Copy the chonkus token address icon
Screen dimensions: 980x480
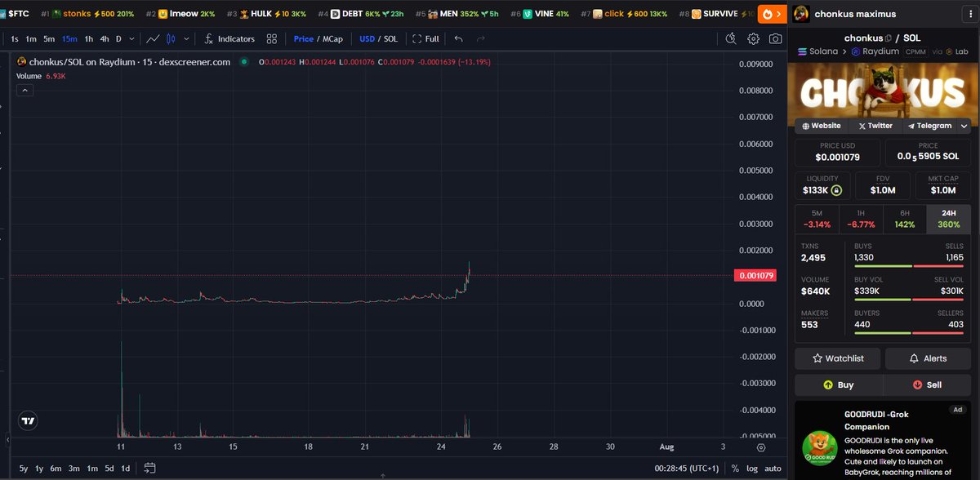[x=888, y=38]
